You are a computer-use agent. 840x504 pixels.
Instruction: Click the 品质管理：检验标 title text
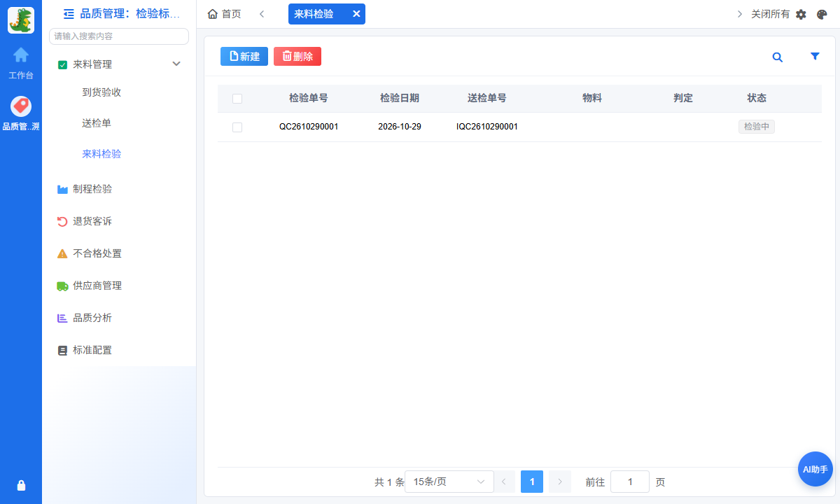tap(129, 13)
